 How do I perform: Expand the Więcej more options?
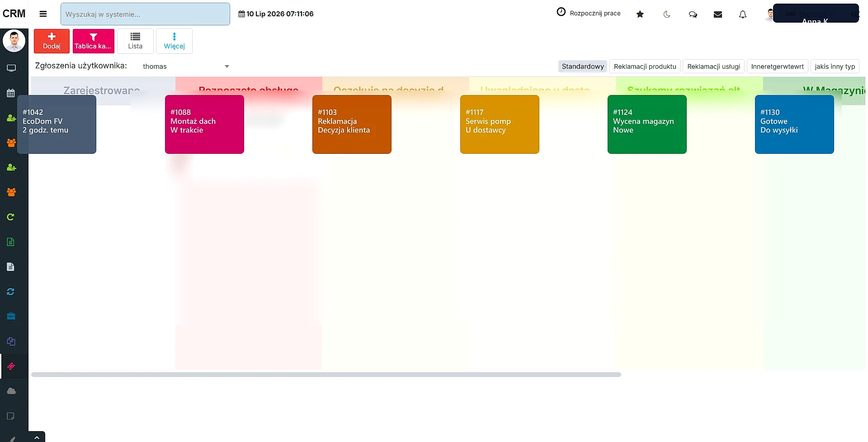pyautogui.click(x=174, y=41)
